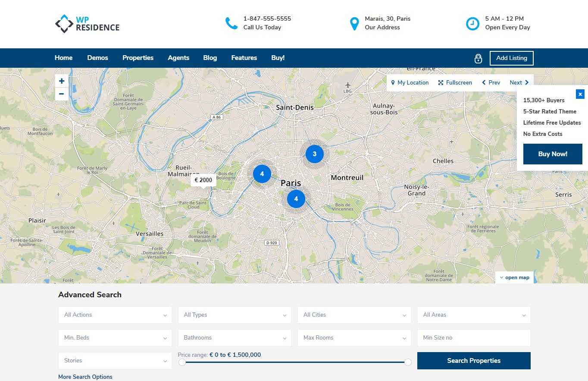This screenshot has width=588, height=381.
Task: Go to Next property on map
Action: click(x=519, y=82)
